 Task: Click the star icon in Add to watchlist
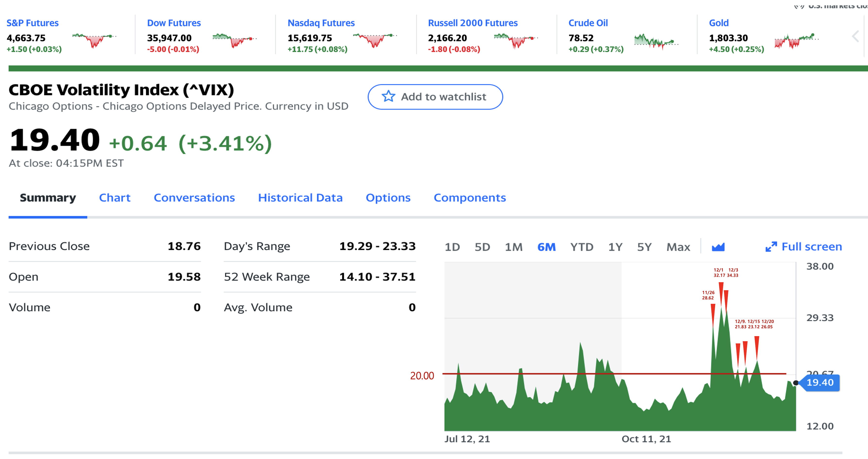pos(388,96)
